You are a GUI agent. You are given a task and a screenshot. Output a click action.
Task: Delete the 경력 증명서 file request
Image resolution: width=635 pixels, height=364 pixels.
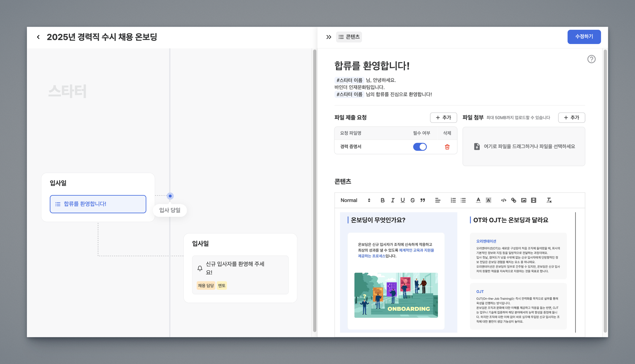point(447,147)
